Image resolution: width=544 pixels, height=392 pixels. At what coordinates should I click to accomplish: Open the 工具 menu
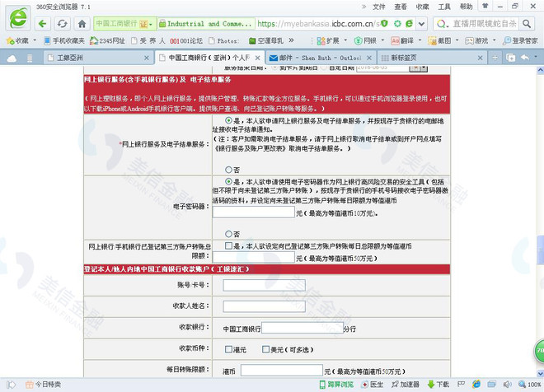(x=444, y=7)
